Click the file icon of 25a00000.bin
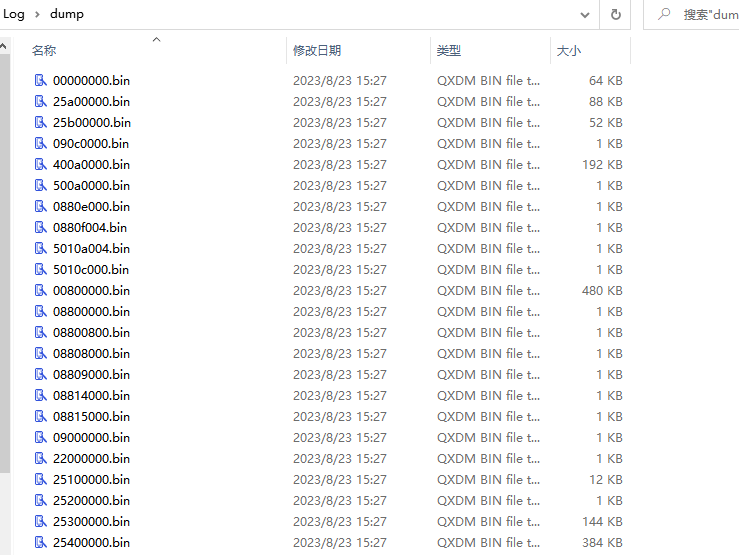Viewport: 739px width, 555px height. 41,102
